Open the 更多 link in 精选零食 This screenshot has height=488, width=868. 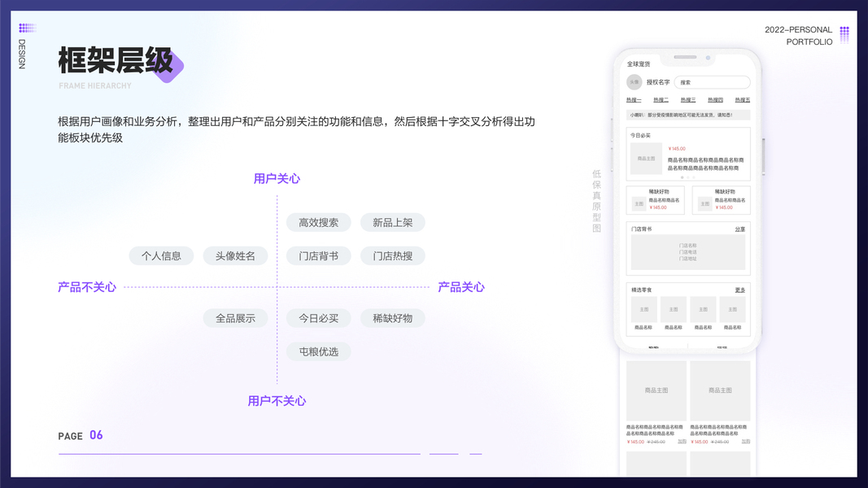pos(740,290)
